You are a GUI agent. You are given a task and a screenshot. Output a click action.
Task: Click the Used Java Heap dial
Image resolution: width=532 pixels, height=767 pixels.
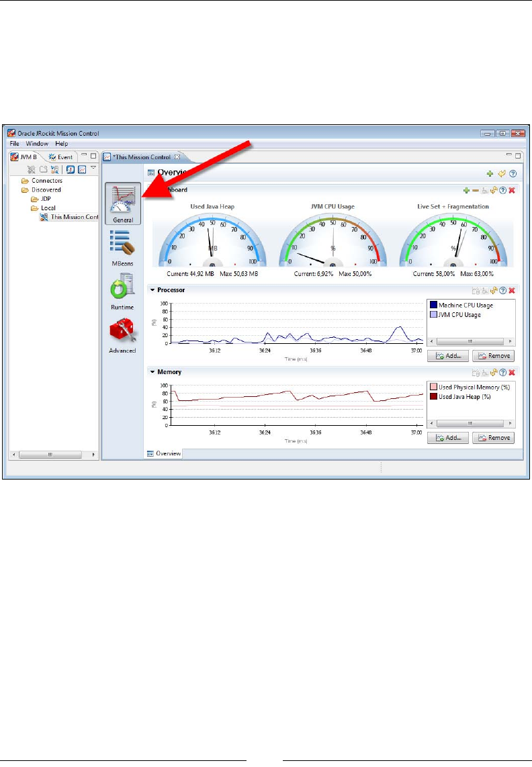click(212, 240)
